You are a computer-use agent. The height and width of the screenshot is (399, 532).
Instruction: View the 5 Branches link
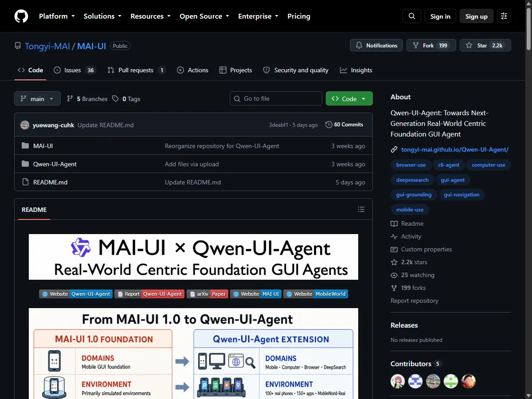(87, 99)
